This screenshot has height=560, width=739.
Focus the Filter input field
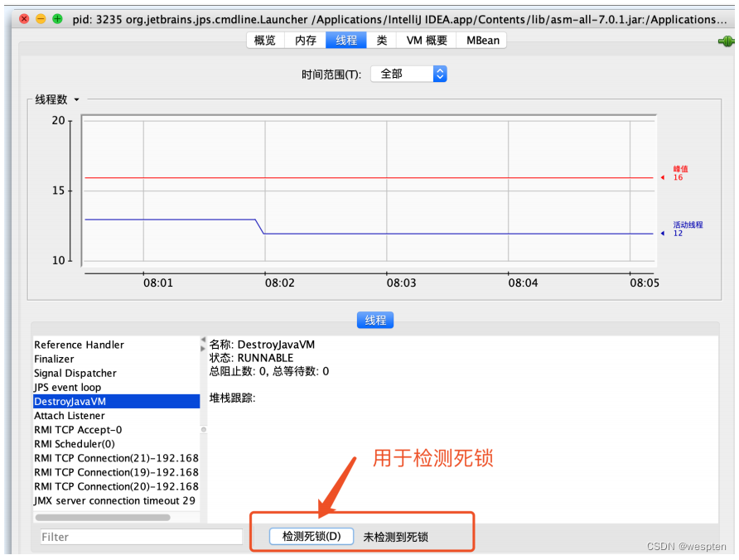(x=142, y=537)
